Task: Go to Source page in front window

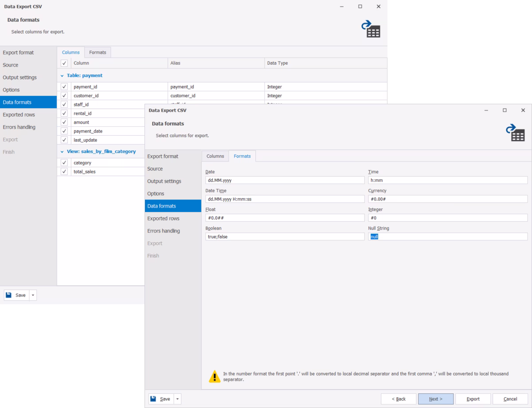Action: coord(173,169)
